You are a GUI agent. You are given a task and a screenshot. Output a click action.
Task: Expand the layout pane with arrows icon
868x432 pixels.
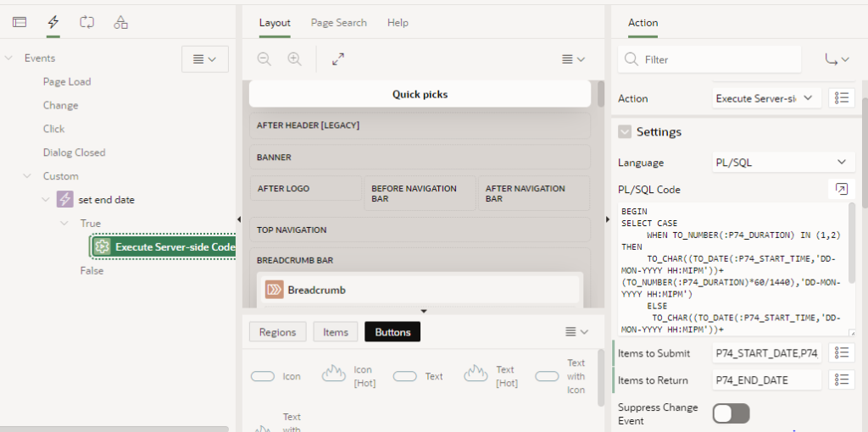click(x=338, y=59)
